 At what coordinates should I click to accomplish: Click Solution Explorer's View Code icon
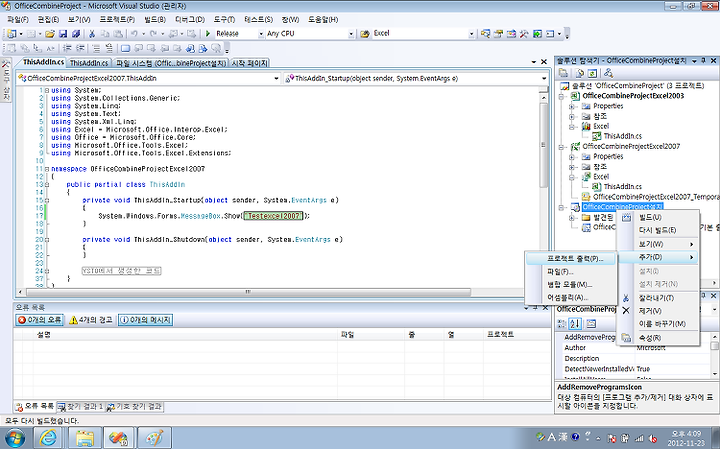608,73
